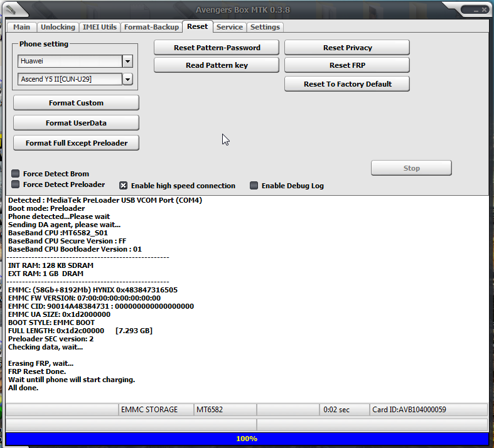This screenshot has width=494, height=448.
Task: Click the Reset Pattern-Password button
Action: click(217, 48)
